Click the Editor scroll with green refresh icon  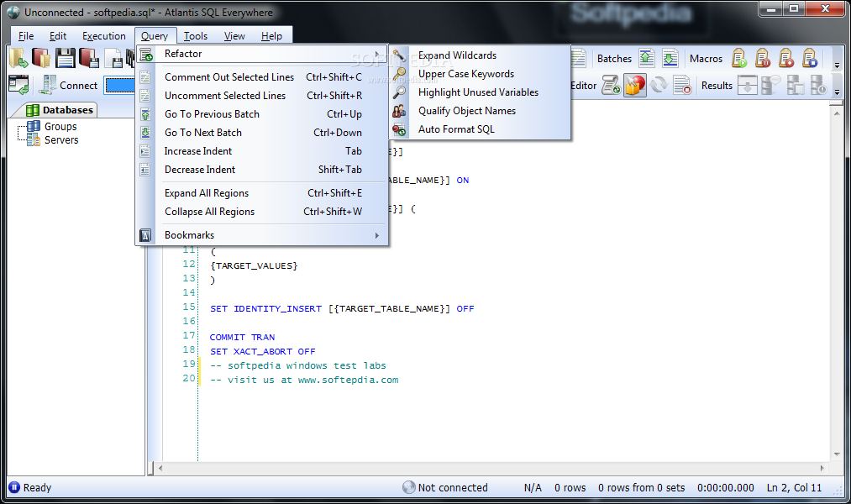pyautogui.click(x=611, y=85)
